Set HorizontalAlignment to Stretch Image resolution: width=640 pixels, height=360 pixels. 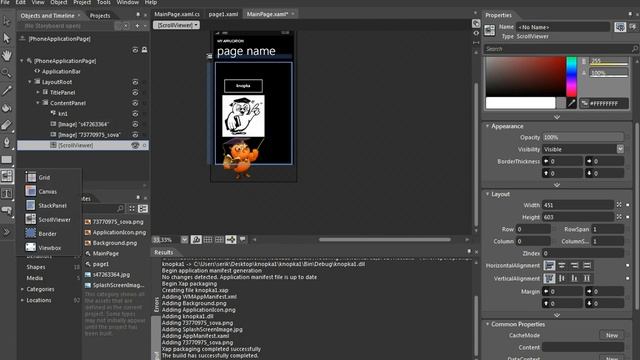[587, 265]
